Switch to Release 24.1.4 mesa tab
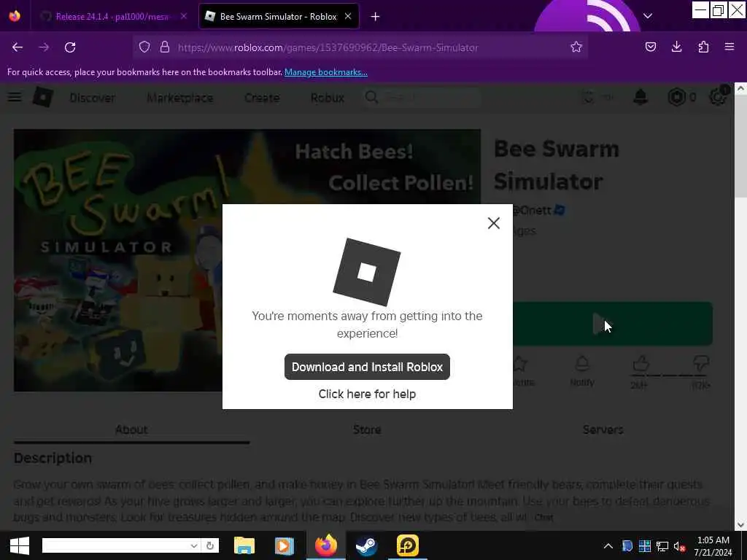Screen dimensions: 747x560 pyautogui.click(x=112, y=17)
